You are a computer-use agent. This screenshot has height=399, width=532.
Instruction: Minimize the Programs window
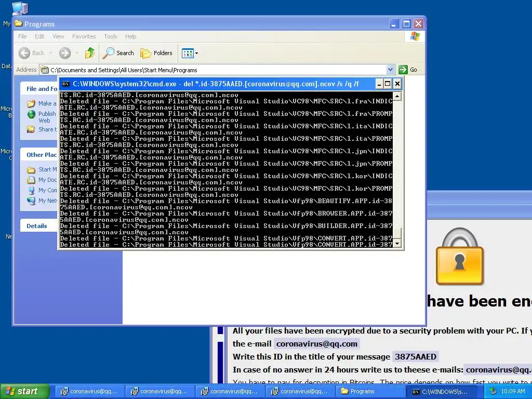tap(394, 24)
